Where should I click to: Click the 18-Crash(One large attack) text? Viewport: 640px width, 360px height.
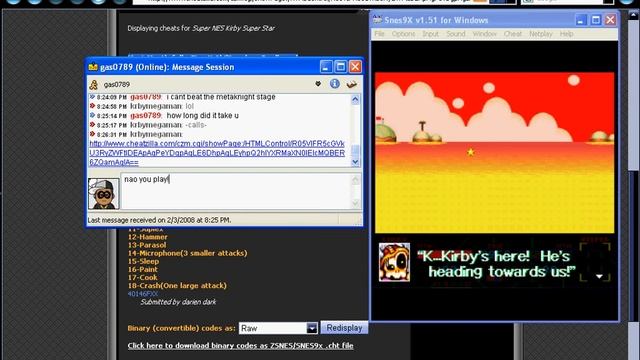[177, 286]
